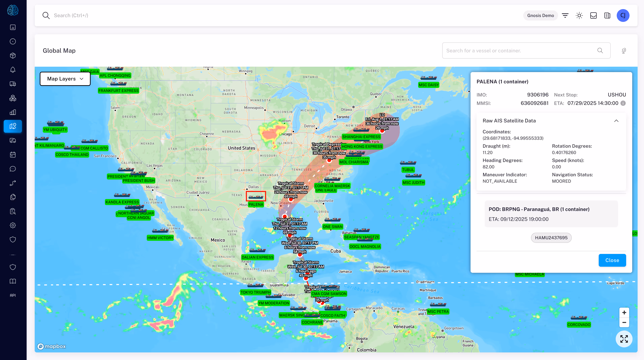Open the notifications bell in sidebar
Viewport: 644px width, 360px height.
(13, 70)
